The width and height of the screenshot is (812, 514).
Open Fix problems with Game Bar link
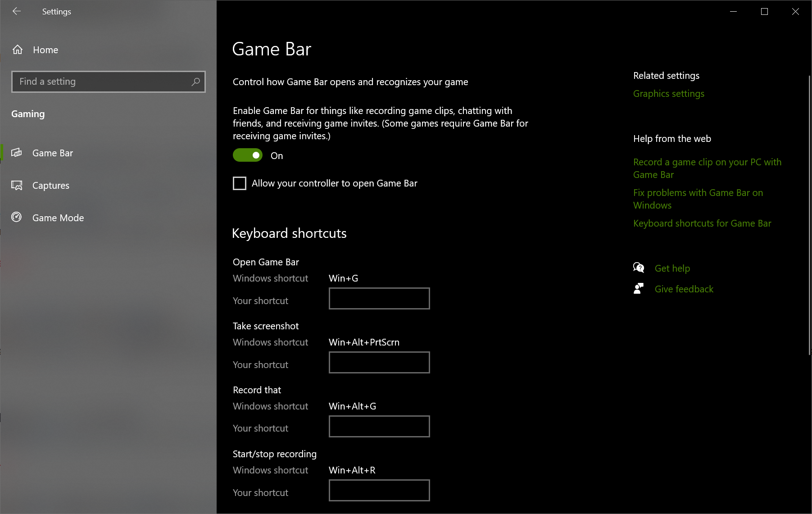(x=698, y=199)
